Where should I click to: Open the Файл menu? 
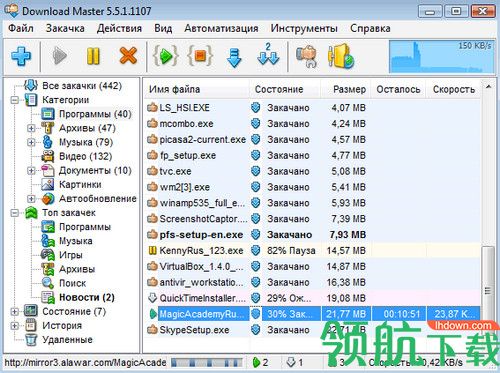[x=21, y=28]
